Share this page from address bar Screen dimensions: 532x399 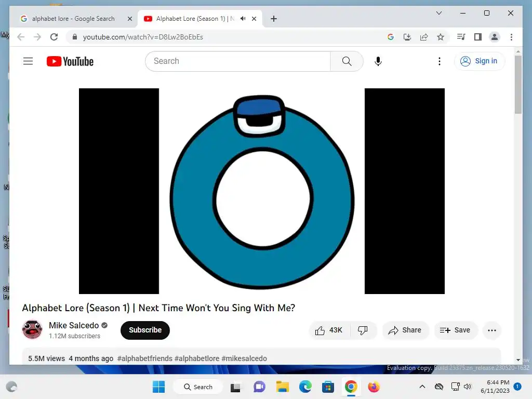pos(424,37)
